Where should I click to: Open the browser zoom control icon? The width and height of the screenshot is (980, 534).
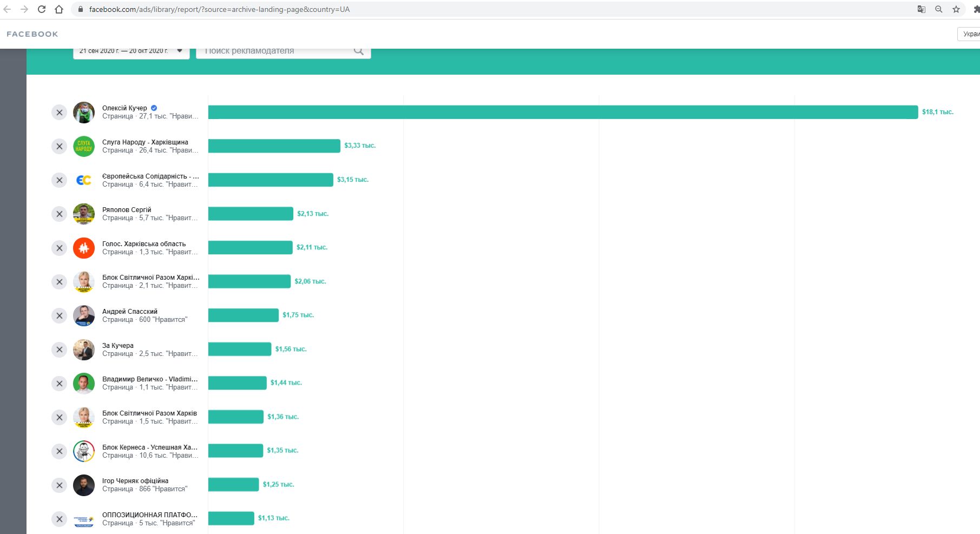[x=939, y=9]
